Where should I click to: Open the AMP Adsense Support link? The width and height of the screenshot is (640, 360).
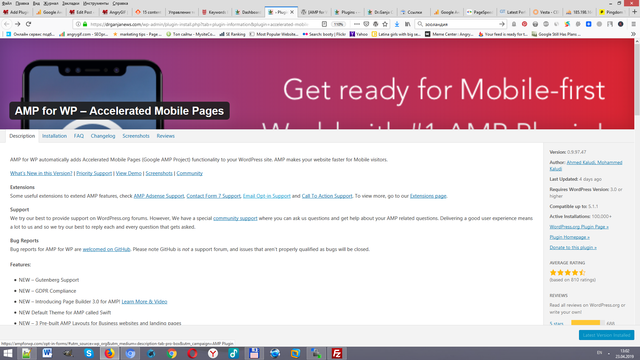tap(159, 196)
